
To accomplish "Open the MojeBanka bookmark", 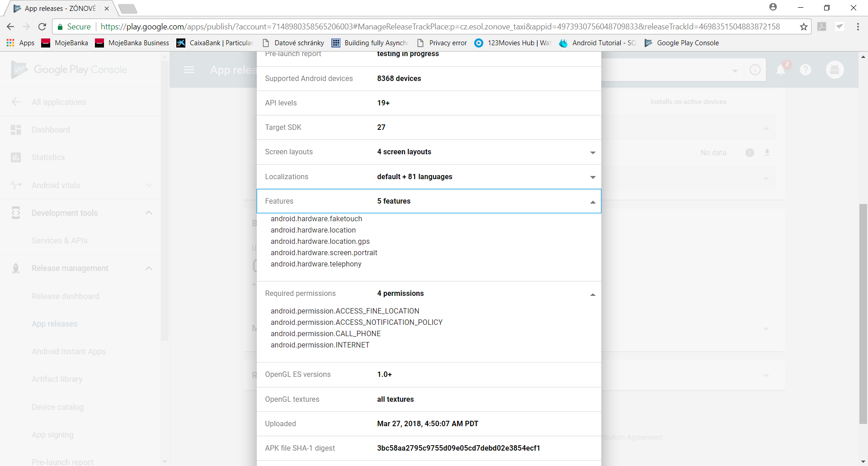I will tap(65, 43).
